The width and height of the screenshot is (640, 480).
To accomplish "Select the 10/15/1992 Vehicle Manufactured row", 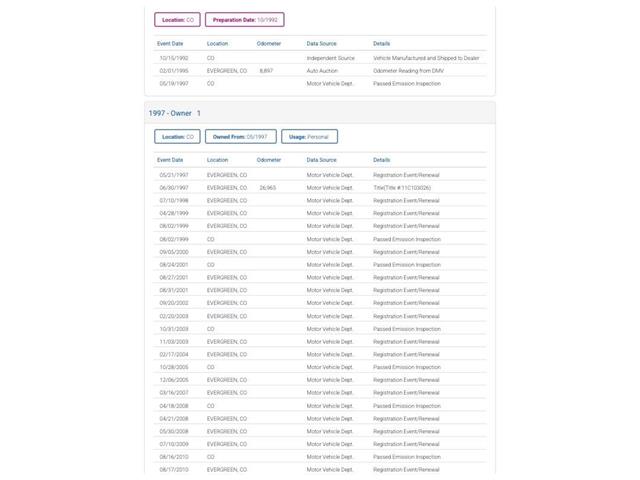I will [320, 58].
